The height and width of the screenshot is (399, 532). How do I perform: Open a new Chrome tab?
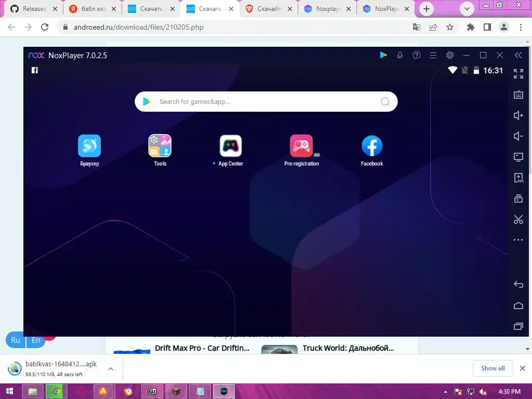tap(427, 9)
